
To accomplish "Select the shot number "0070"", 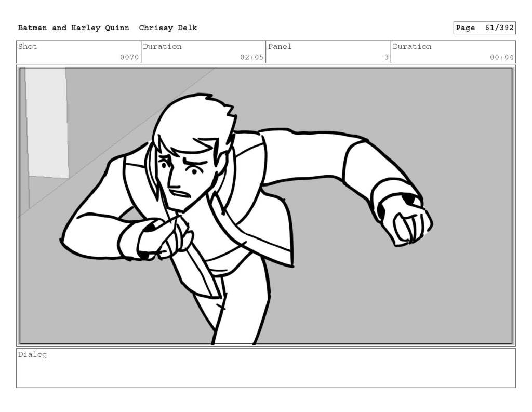I will [129, 57].
